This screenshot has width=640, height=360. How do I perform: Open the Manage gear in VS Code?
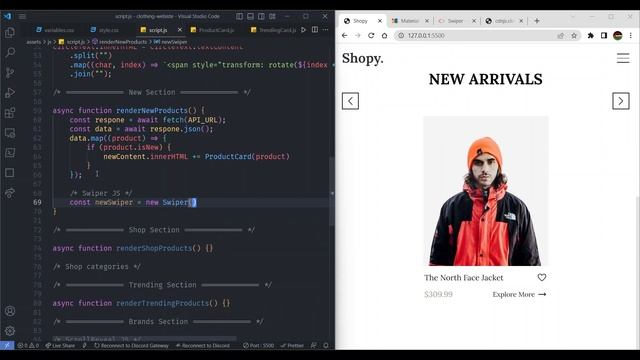click(x=10, y=331)
